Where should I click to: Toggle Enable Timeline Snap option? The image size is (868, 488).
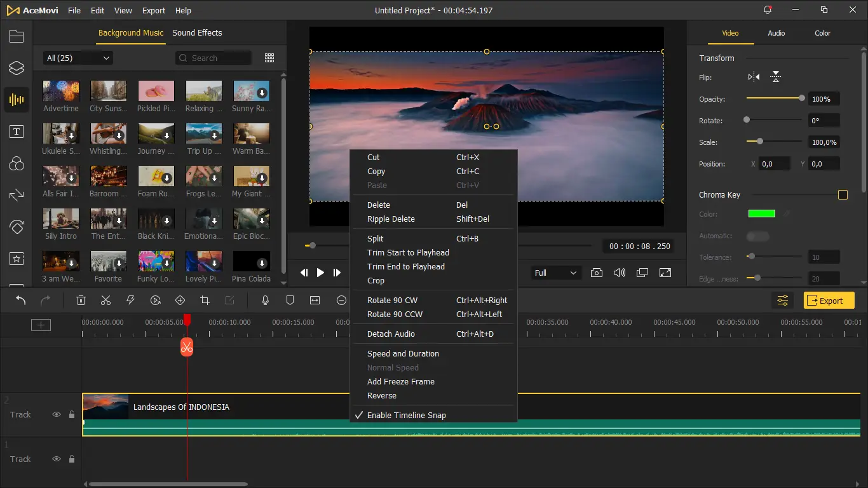click(x=406, y=415)
